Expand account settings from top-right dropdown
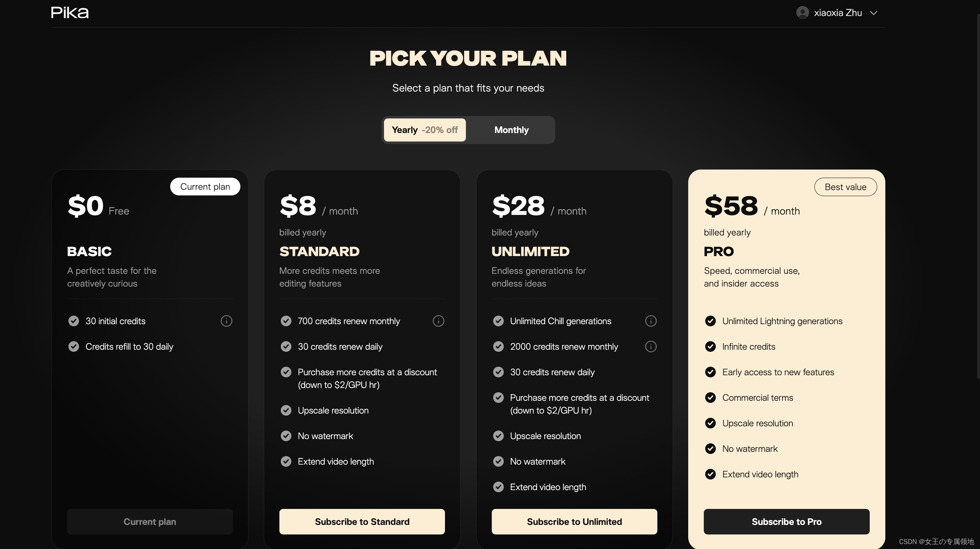Viewport: 980px width, 549px height. [874, 13]
